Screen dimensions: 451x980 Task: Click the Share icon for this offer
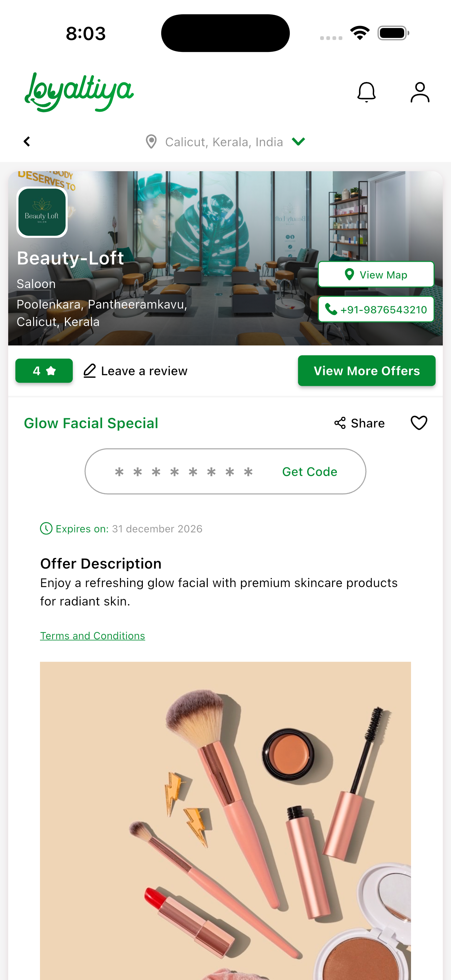[x=340, y=423]
